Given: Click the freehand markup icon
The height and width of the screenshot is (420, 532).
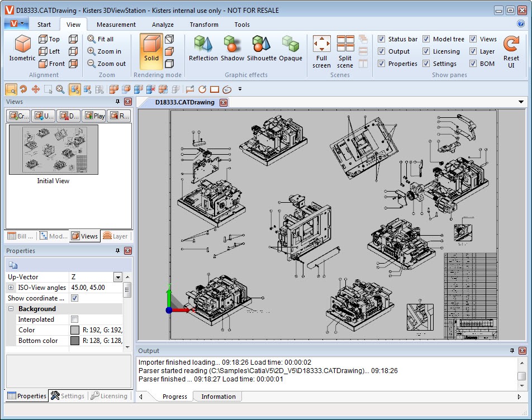Looking at the screenshot, I should pos(227,89).
